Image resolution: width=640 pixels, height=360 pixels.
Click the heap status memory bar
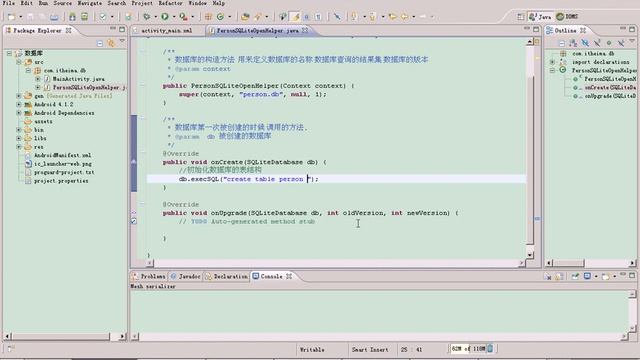tap(468, 349)
